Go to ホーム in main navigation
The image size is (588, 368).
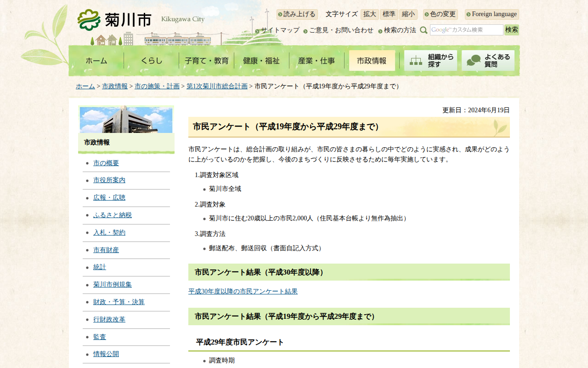click(x=96, y=60)
